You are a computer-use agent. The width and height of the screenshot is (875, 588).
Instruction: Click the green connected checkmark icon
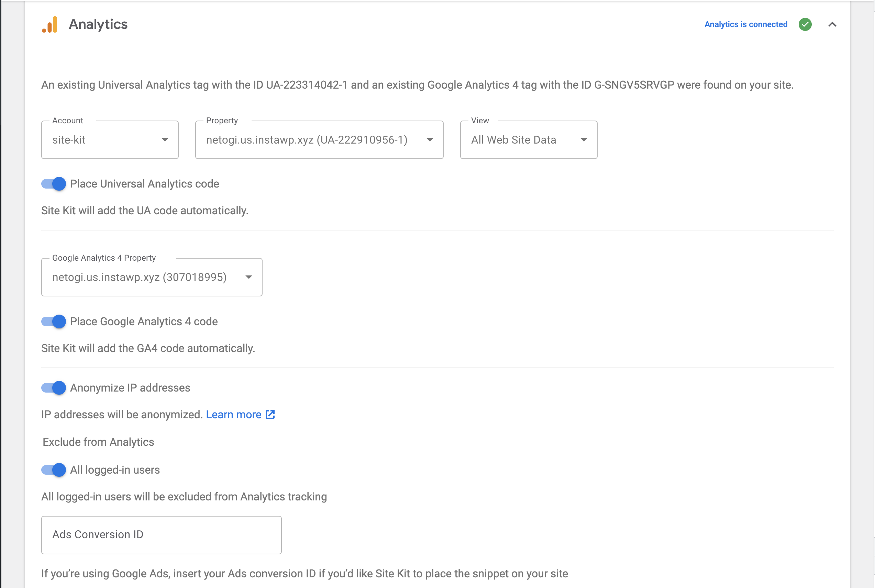click(x=805, y=24)
